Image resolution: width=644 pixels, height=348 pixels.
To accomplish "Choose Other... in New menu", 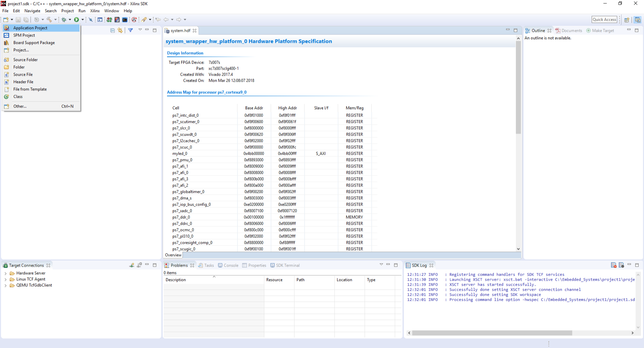I will (x=41, y=106).
